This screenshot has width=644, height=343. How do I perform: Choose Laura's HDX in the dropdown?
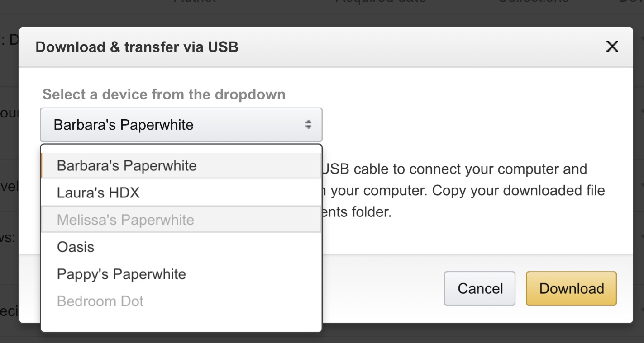[98, 193]
